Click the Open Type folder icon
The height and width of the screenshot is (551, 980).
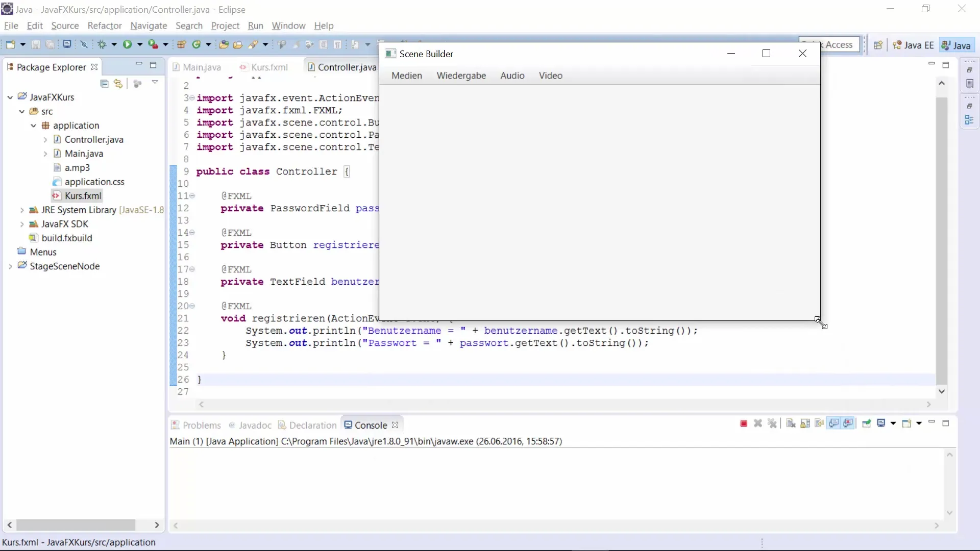pos(224,44)
